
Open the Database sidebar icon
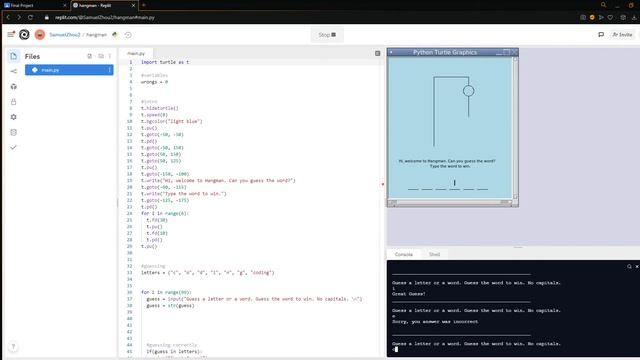point(13,132)
